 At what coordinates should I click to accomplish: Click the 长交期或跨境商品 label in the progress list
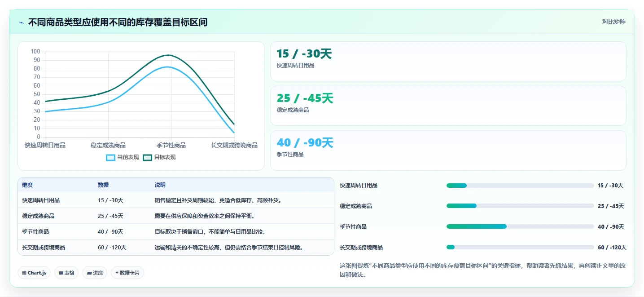click(x=361, y=248)
